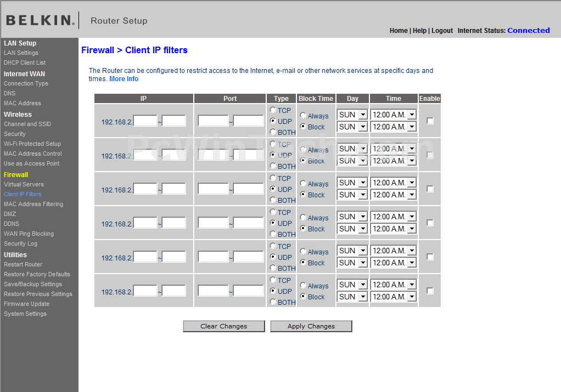561x392 pixels.
Task: Choose Block option in the sixth row
Action: point(303,296)
